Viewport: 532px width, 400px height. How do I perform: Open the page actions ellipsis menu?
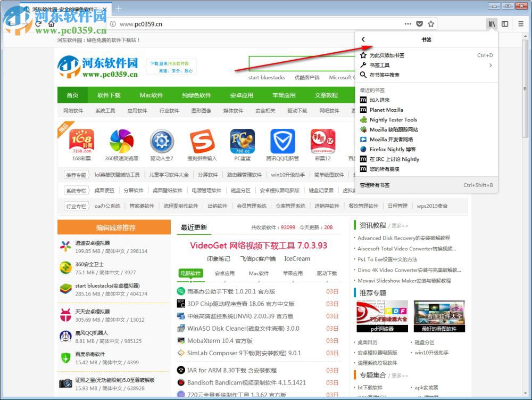click(408, 24)
